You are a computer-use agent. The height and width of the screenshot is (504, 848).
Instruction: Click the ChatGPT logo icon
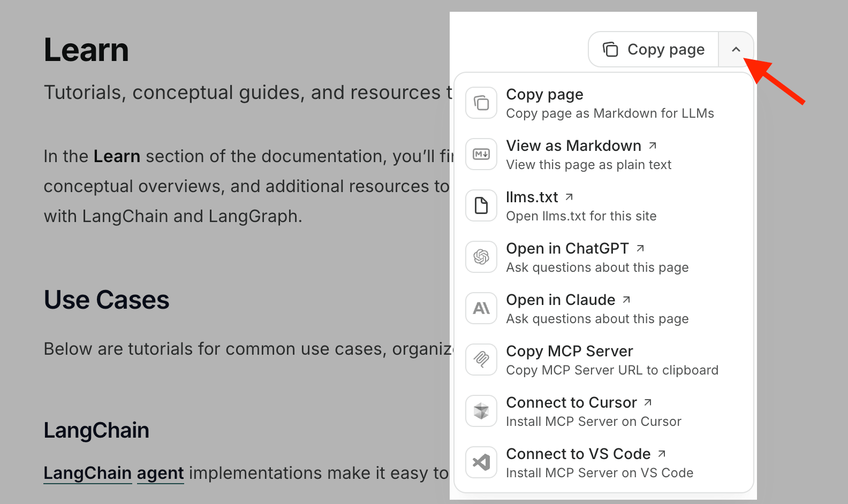(x=481, y=257)
